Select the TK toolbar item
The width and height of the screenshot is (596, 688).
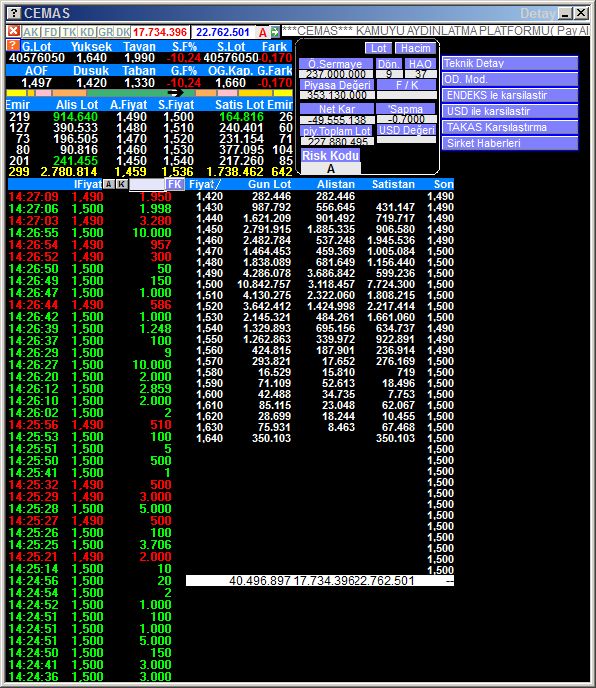69,32
